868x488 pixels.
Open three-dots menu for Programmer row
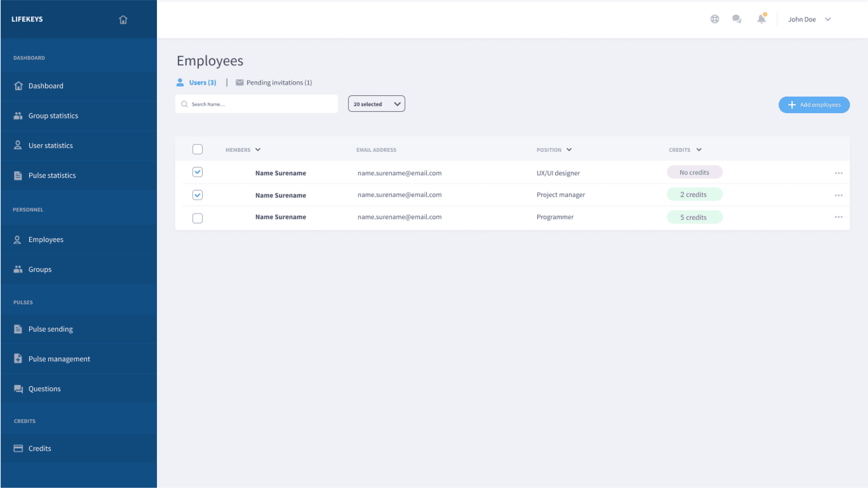[839, 217]
